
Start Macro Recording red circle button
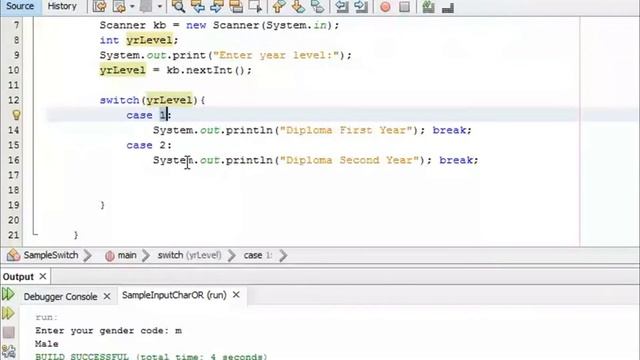385,7
